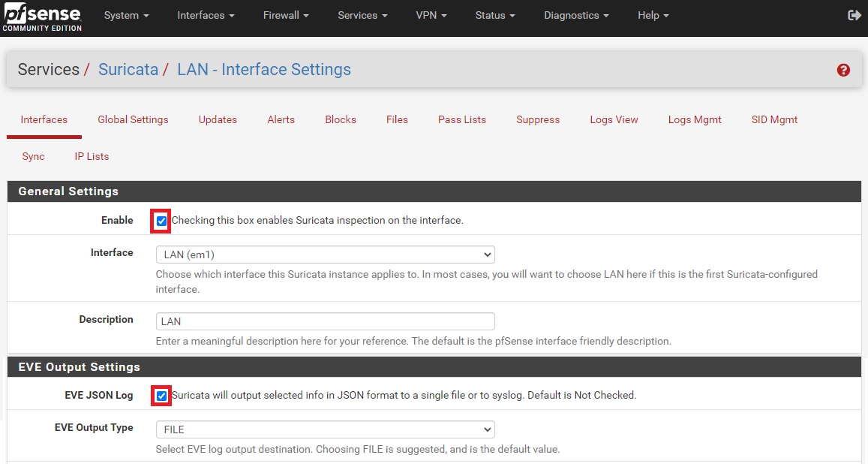The width and height of the screenshot is (868, 464).
Task: Open the Interfaces menu in the navbar
Action: point(206,16)
